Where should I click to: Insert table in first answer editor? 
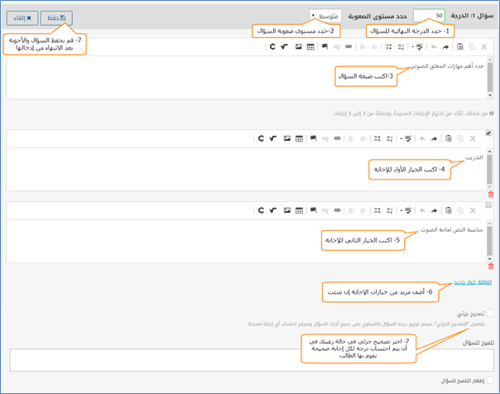[x=299, y=139]
